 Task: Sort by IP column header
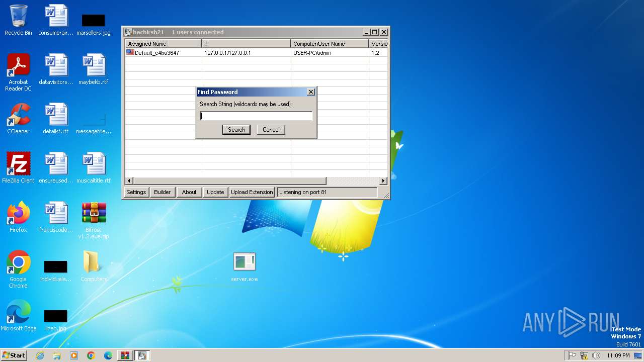coord(246,44)
